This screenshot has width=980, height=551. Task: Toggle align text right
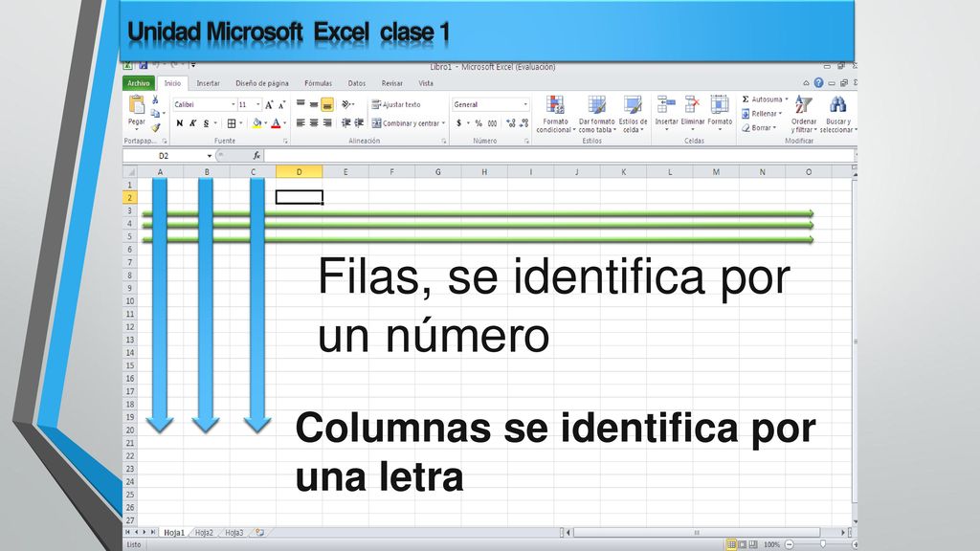coord(327,123)
